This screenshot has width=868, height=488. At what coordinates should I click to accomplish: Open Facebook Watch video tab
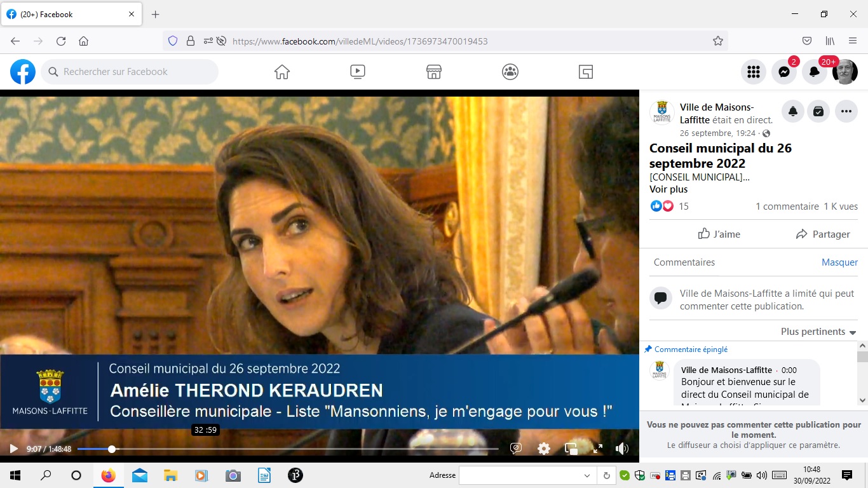coord(358,72)
